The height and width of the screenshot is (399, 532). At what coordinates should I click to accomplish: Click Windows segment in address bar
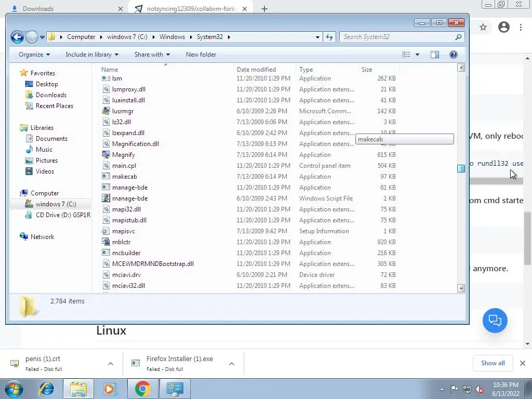point(172,37)
